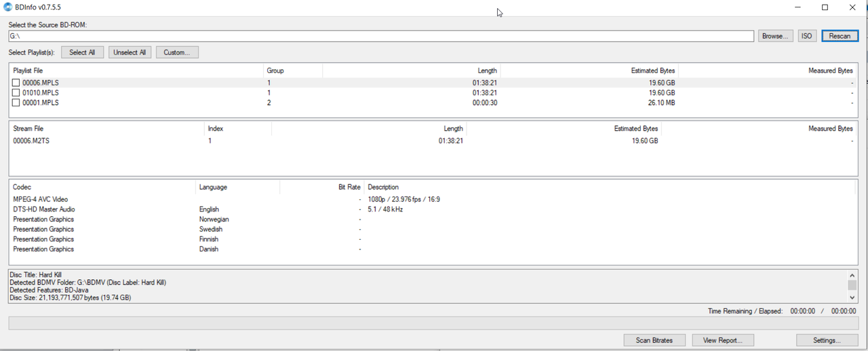Sort by Playlist File column header
This screenshot has height=351, width=868.
click(136, 70)
